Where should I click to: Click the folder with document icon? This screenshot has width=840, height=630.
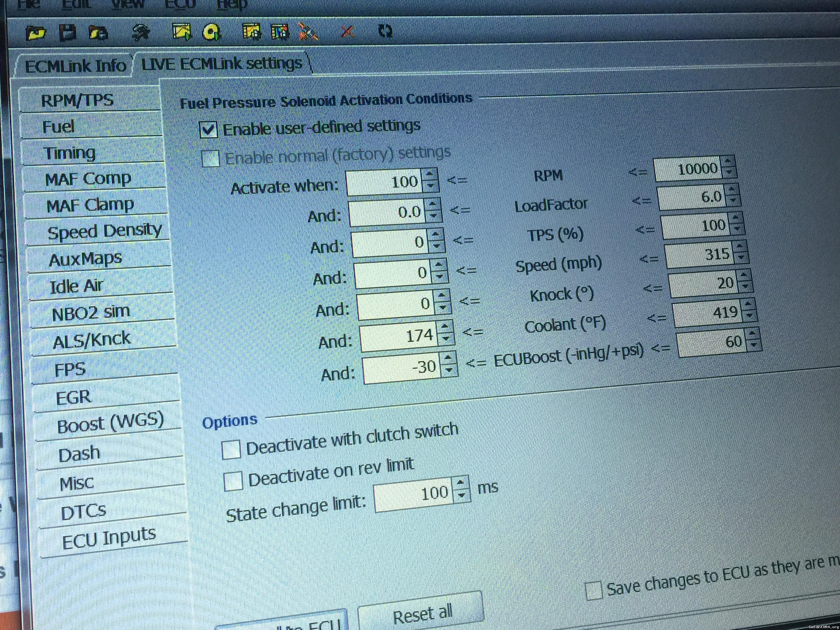98,33
